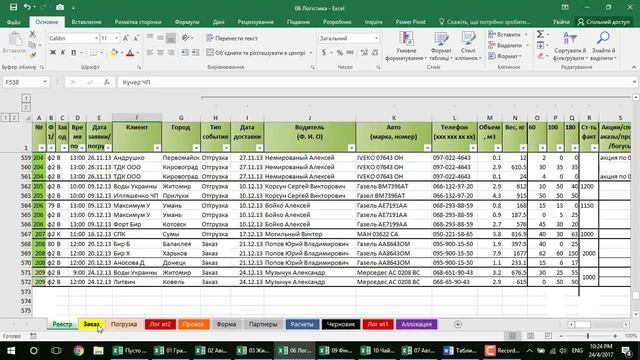This screenshot has width=640, height=360.
Task: Toggle middle vertical alignment
Action: pyautogui.click(x=160, y=38)
